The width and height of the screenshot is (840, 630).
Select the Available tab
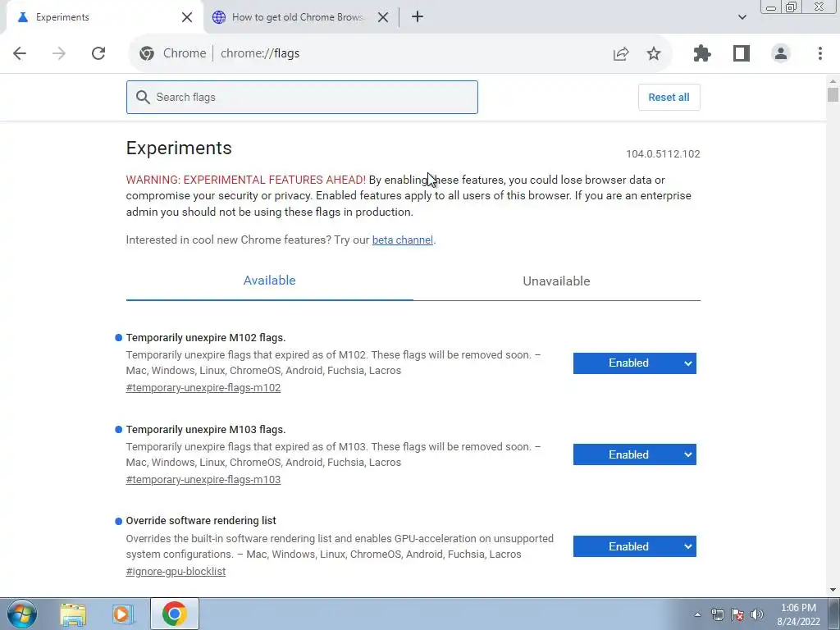point(269,281)
